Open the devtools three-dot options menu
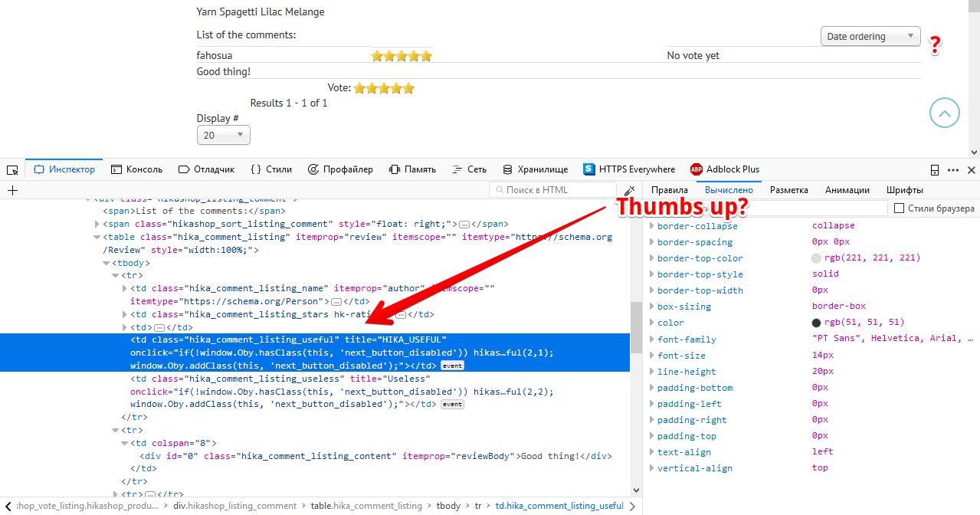 point(953,170)
